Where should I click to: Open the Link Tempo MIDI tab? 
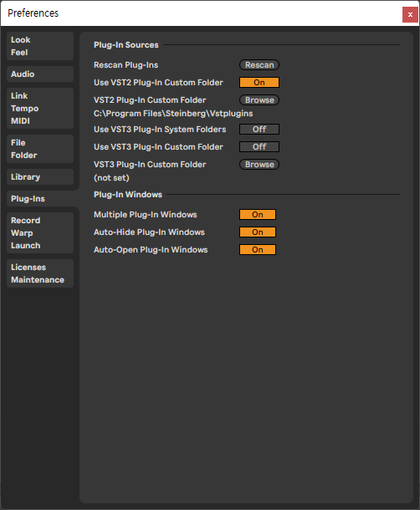tap(40, 109)
